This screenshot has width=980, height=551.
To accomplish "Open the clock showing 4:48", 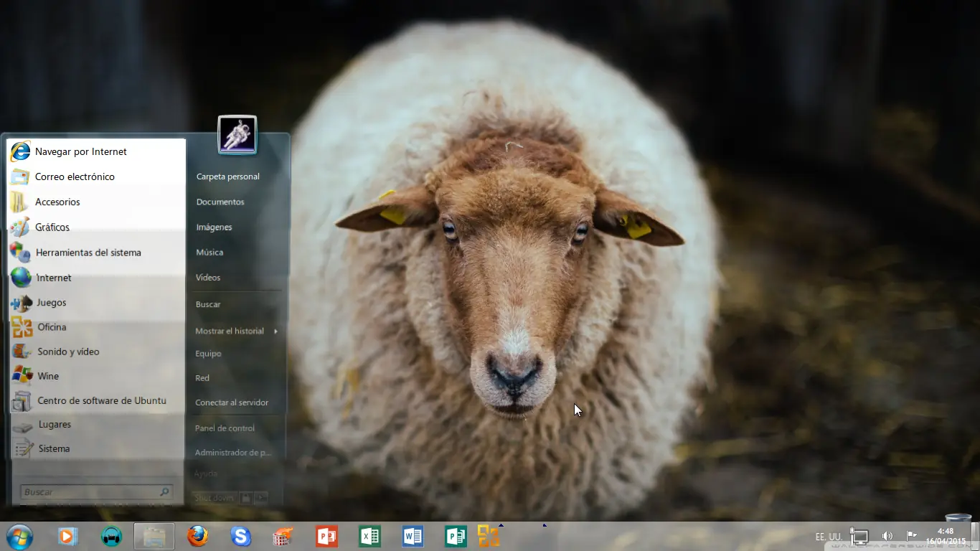I will pyautogui.click(x=946, y=536).
